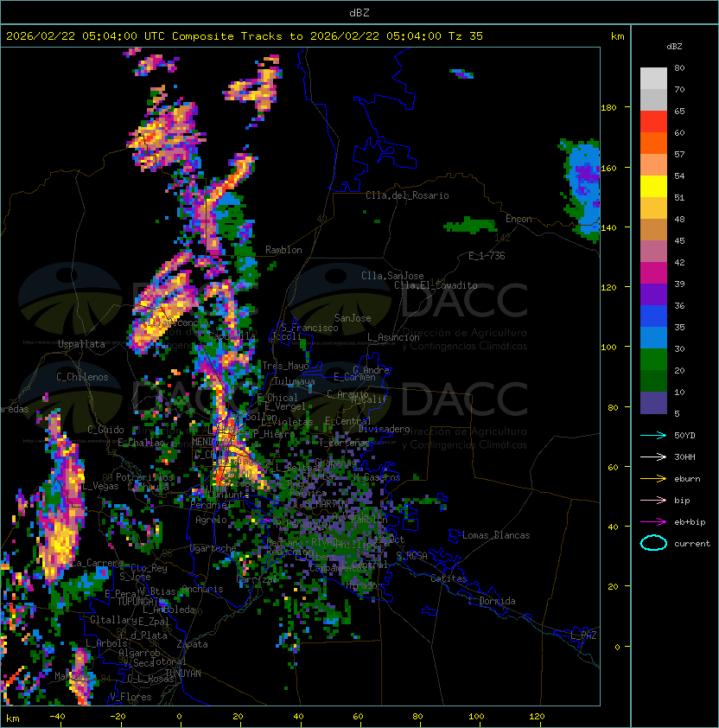This screenshot has width=719, height=728.
Task: Click the 'km' label at the bottom-left axis
Action: (13, 718)
